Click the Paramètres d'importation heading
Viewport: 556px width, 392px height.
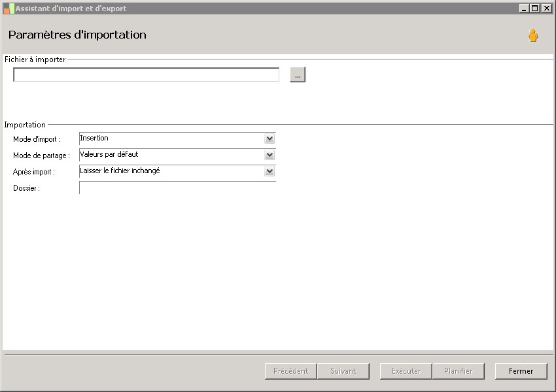click(x=77, y=35)
